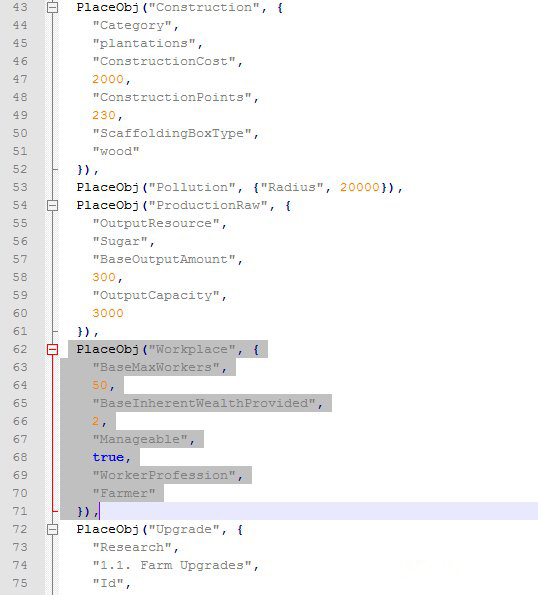This screenshot has height=595, width=538.
Task: Click the "plantations" string
Action: pyautogui.click(x=144, y=43)
